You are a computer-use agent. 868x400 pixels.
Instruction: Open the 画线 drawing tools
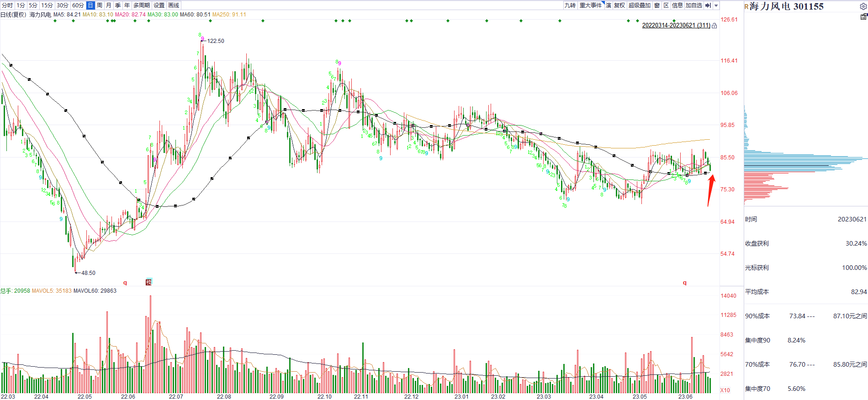pyautogui.click(x=174, y=5)
